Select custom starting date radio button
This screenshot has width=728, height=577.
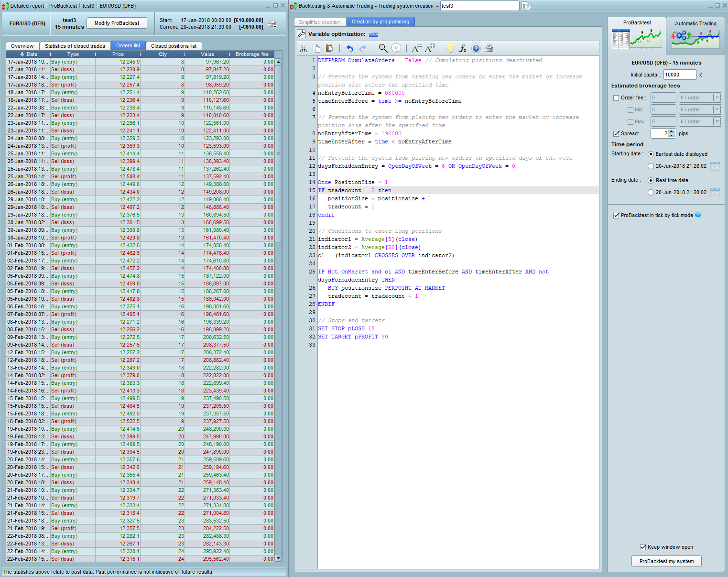click(x=651, y=166)
